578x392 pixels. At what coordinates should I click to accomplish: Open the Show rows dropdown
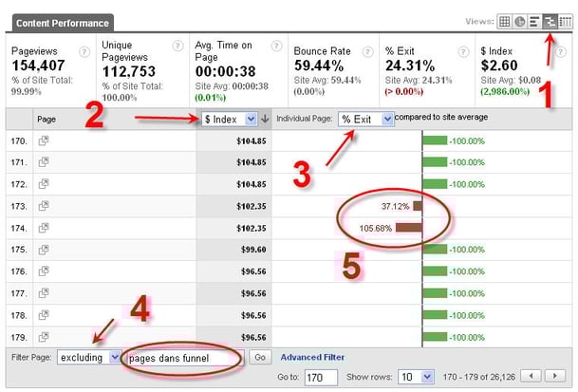424,376
